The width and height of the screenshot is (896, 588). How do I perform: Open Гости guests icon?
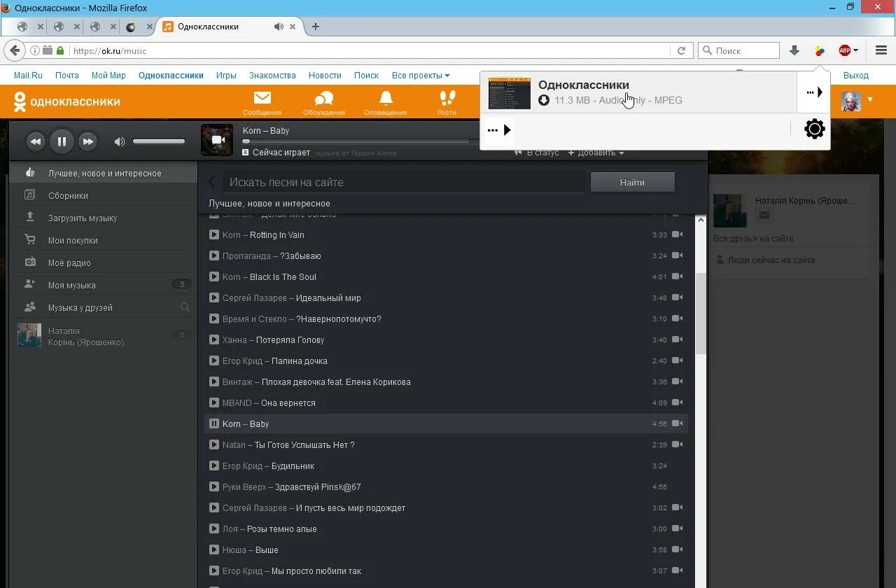pos(447,102)
